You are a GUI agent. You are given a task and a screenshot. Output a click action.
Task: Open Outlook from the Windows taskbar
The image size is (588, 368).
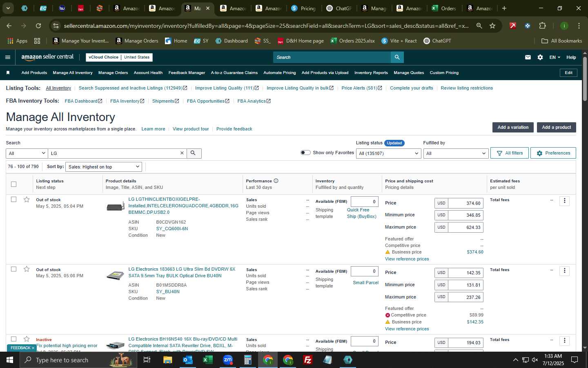pyautogui.click(x=187, y=360)
